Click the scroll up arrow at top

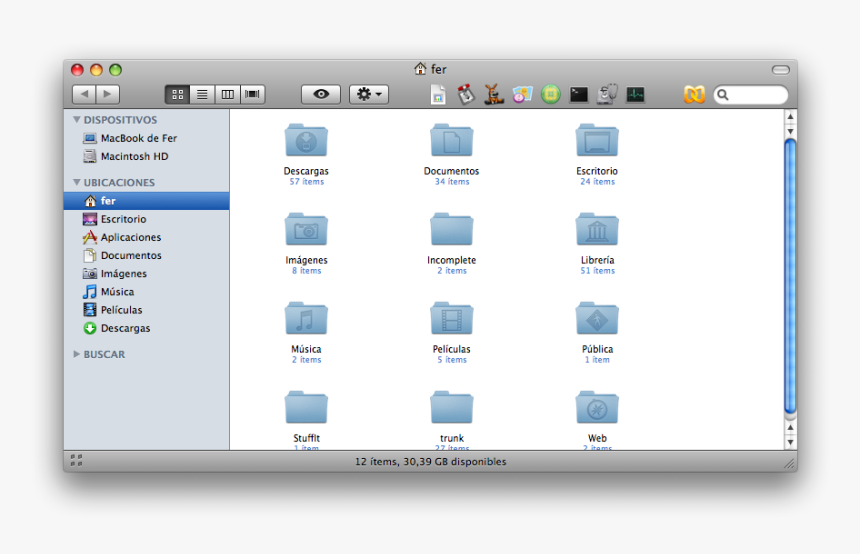790,116
